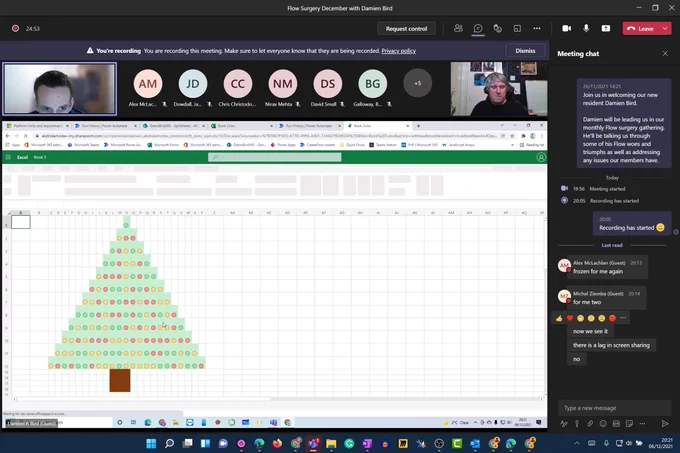Open File Explorer from the taskbar
This screenshot has height=453, width=680.
tap(331, 443)
